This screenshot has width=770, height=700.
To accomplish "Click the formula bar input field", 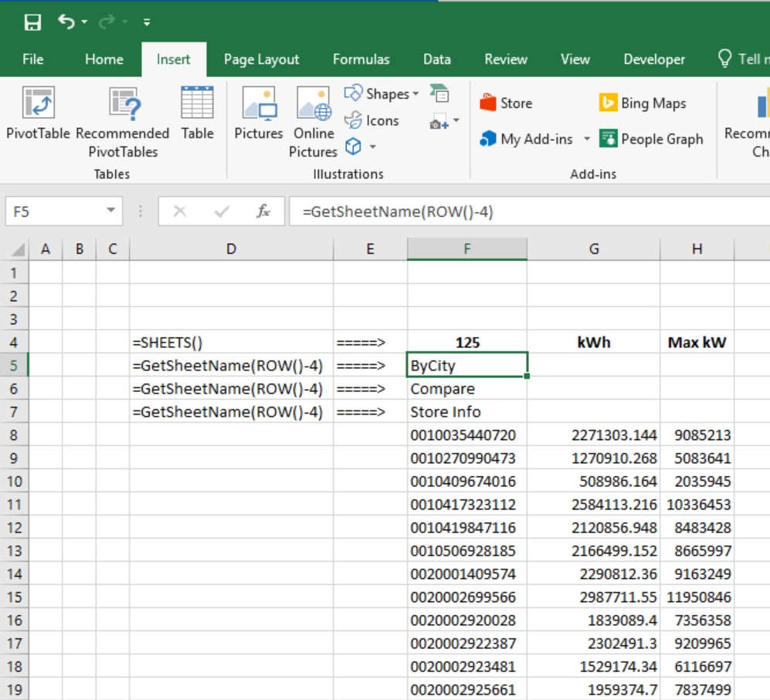I will [x=525, y=211].
